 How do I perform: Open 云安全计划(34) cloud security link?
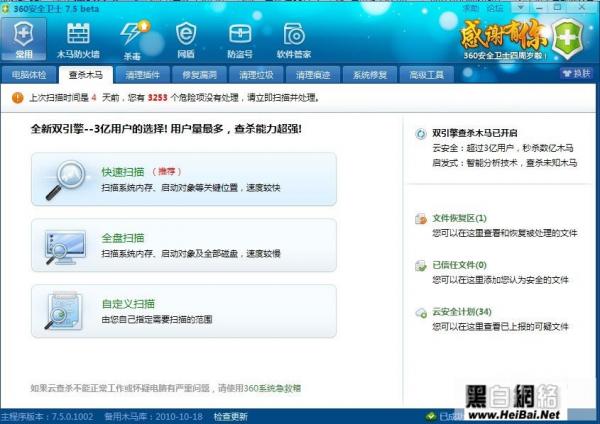point(461,312)
